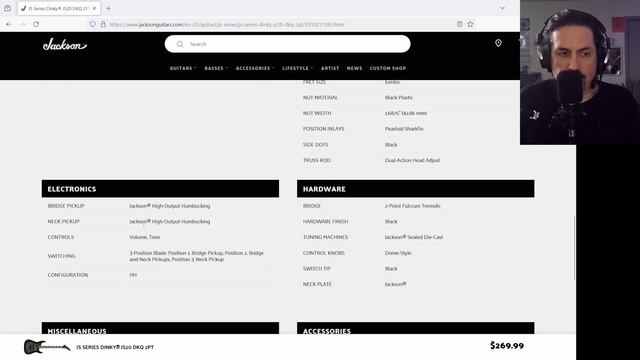Expand the Accessories nav menu
640x360 pixels.
[x=255, y=68]
